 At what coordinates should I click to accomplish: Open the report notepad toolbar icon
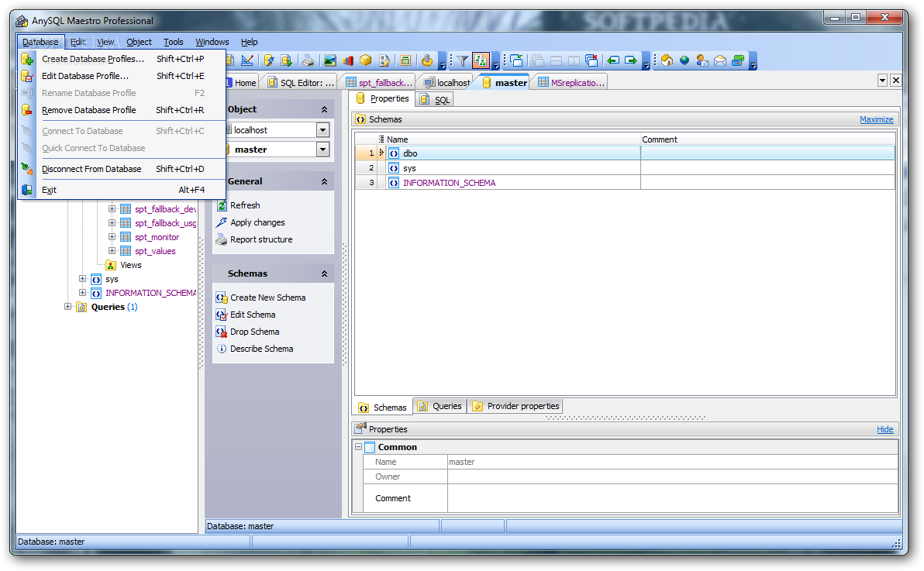tap(384, 60)
